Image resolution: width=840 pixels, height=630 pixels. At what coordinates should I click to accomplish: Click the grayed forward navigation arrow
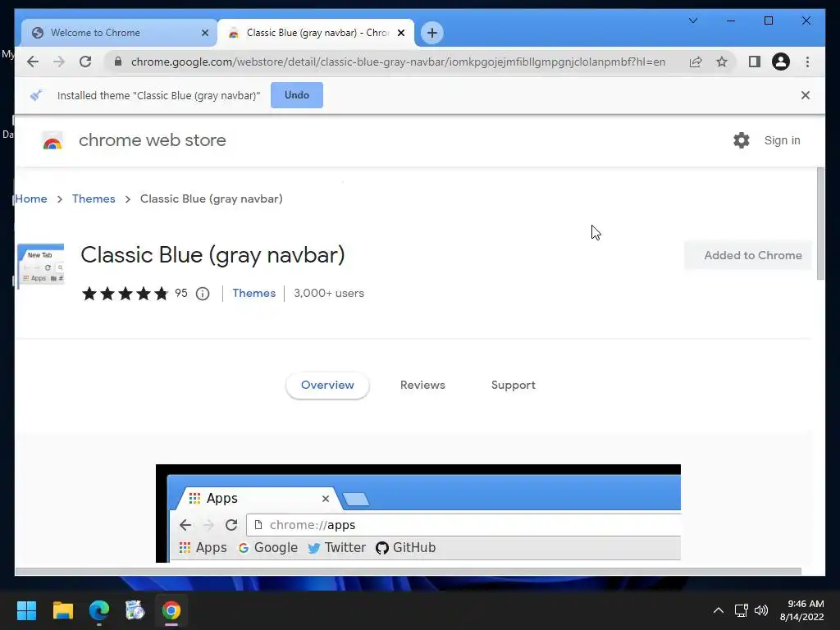(x=59, y=62)
